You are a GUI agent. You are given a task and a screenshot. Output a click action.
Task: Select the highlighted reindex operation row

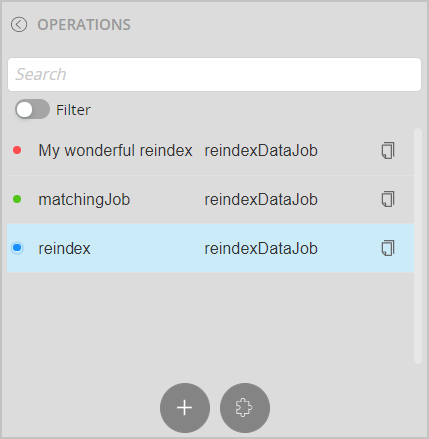[x=210, y=248]
